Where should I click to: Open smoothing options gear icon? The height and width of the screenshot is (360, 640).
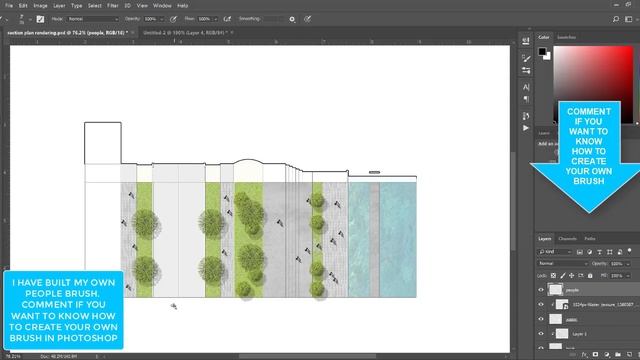point(292,19)
